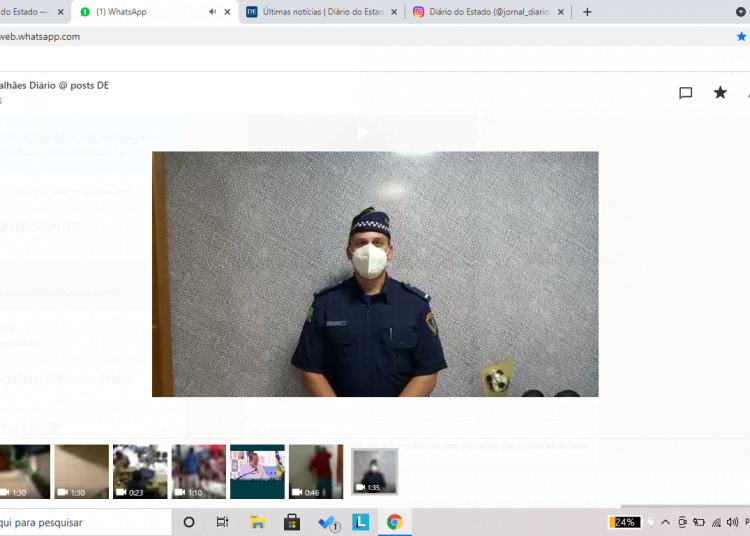This screenshot has width=750, height=536.
Task: Bookmark the page with the blue star
Action: [741, 36]
